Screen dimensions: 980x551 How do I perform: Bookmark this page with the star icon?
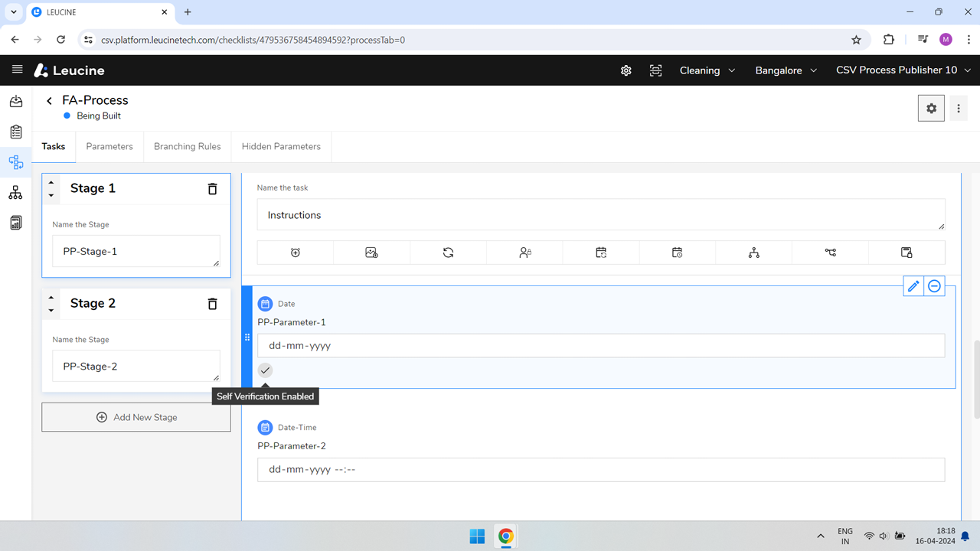tap(856, 40)
